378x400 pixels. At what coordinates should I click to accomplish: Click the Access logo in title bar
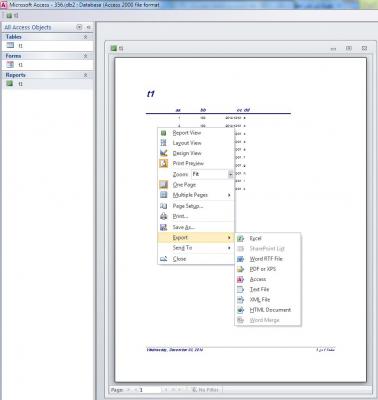point(4,5)
